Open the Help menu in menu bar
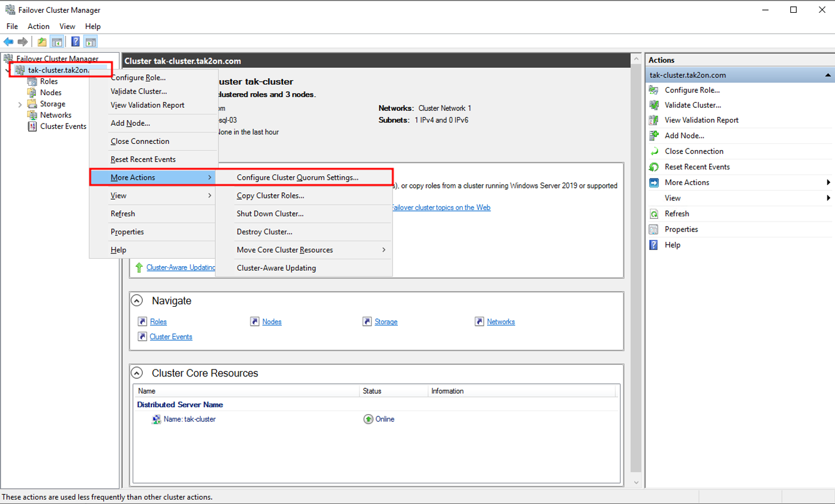 [93, 26]
